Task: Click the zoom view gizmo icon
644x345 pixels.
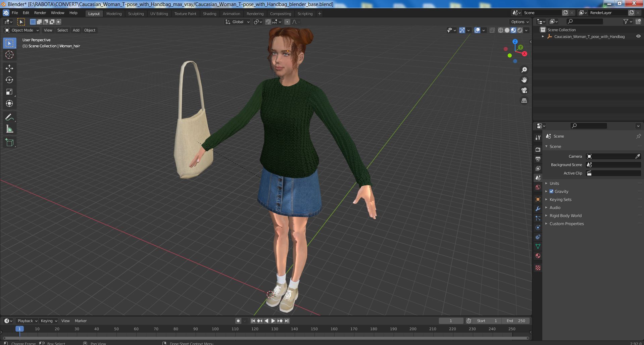Action: (x=524, y=70)
